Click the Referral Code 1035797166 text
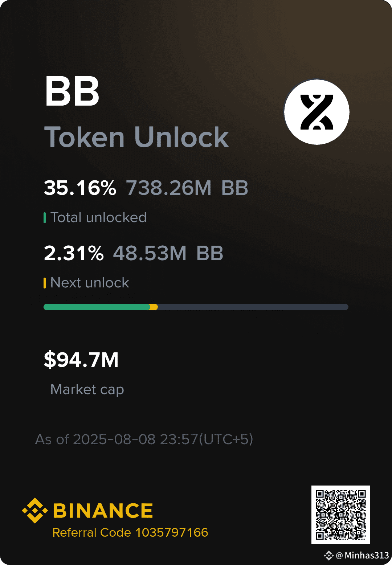This screenshot has width=392, height=565. point(130,532)
